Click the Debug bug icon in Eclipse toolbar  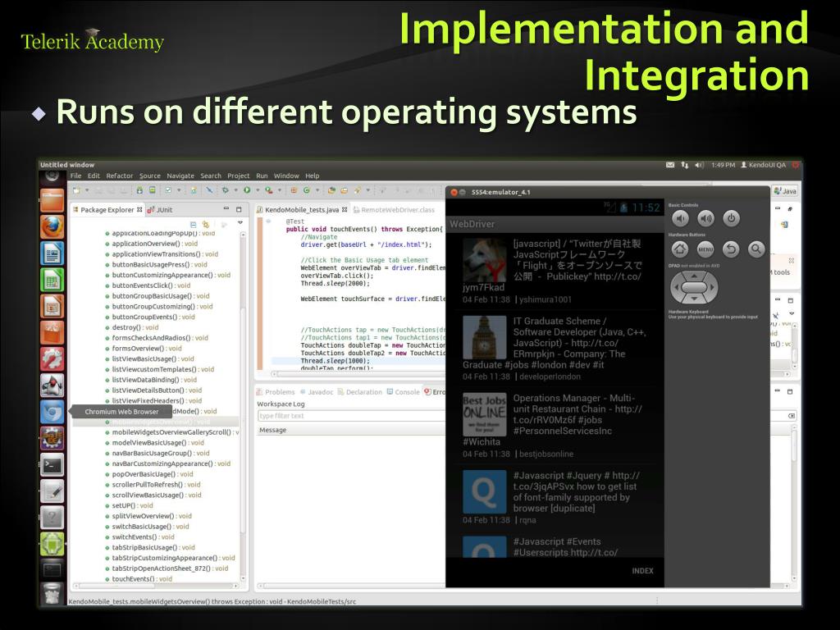click(x=225, y=190)
